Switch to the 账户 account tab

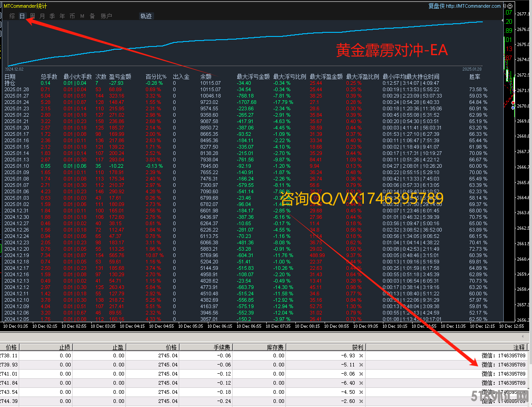click(106, 16)
